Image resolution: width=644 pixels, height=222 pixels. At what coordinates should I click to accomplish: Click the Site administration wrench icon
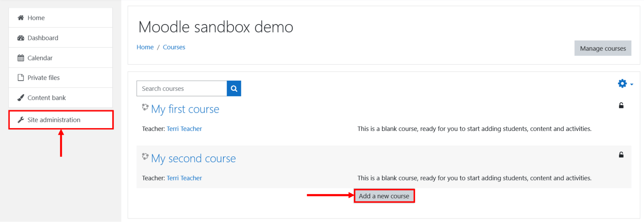tap(21, 120)
